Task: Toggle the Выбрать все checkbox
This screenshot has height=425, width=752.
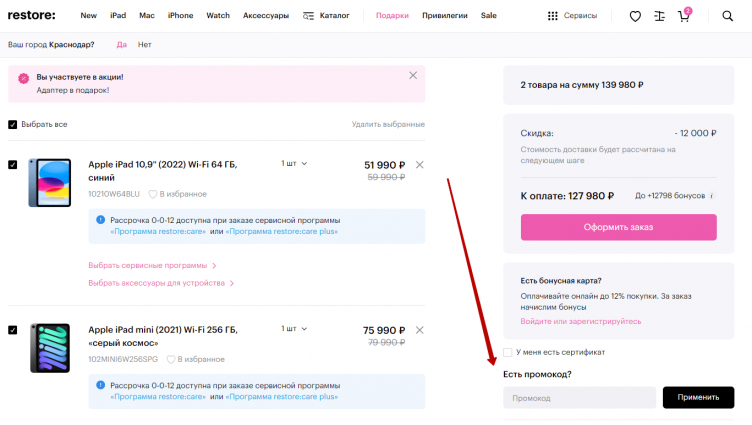Action: [13, 125]
